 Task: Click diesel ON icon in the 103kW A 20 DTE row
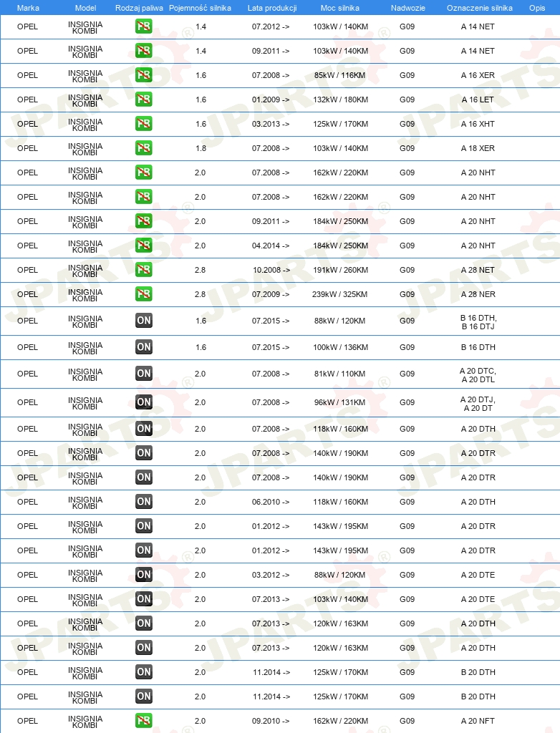pyautogui.click(x=144, y=599)
